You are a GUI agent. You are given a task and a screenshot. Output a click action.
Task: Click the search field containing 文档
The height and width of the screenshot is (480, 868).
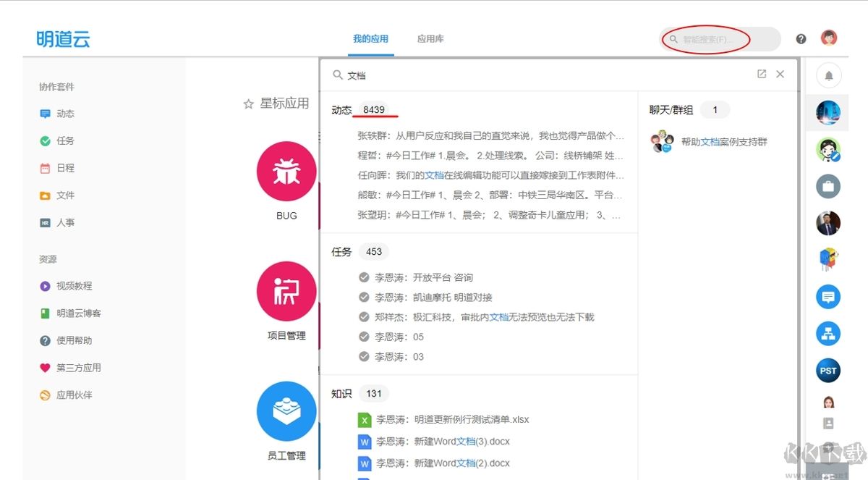542,75
